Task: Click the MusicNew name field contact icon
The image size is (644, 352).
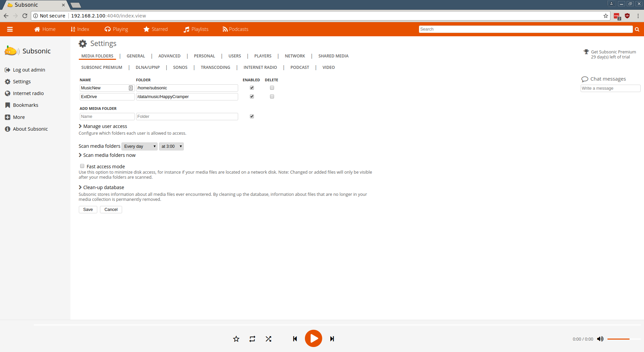Action: click(x=131, y=88)
